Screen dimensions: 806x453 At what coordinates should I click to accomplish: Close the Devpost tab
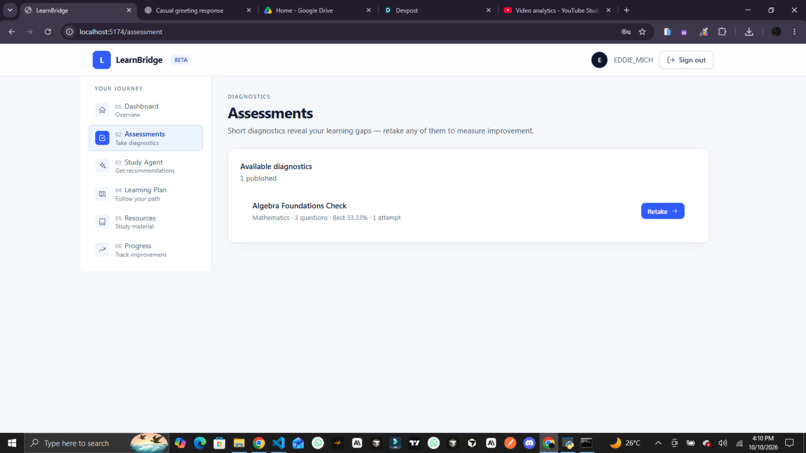click(x=488, y=10)
